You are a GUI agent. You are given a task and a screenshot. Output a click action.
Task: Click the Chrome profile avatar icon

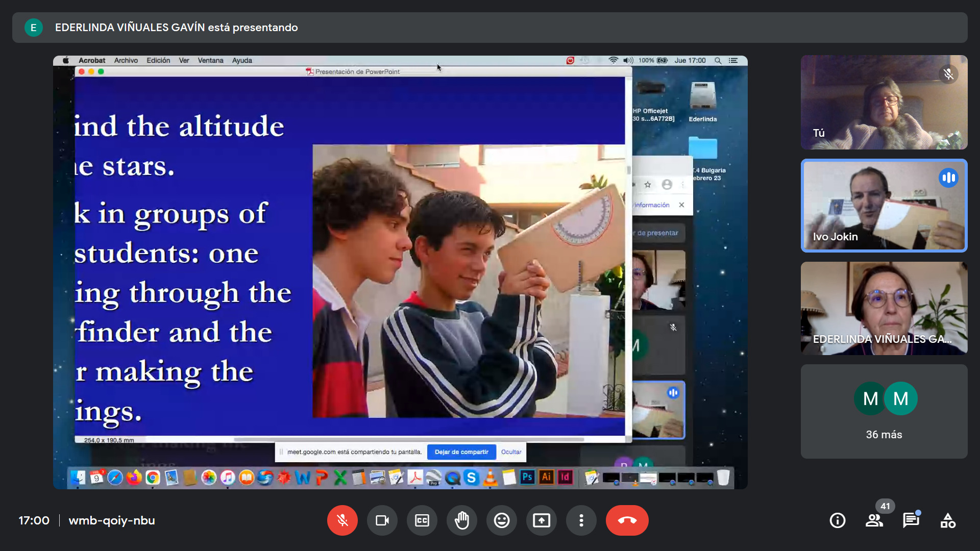coord(667,185)
